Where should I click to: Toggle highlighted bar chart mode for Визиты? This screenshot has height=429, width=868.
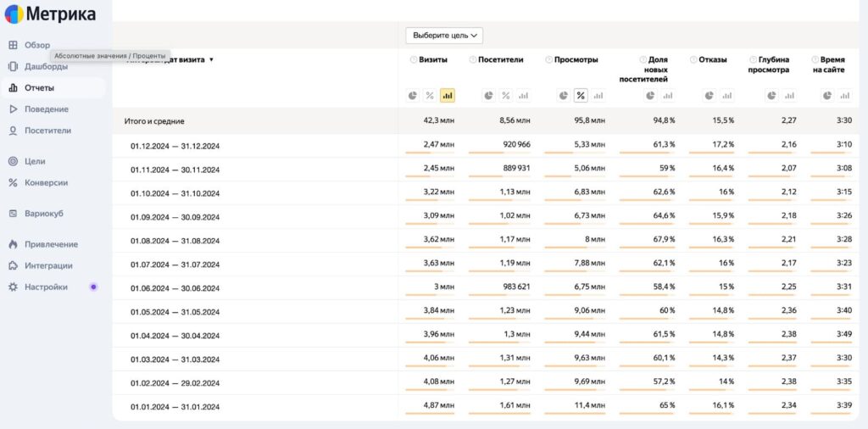[x=448, y=96]
